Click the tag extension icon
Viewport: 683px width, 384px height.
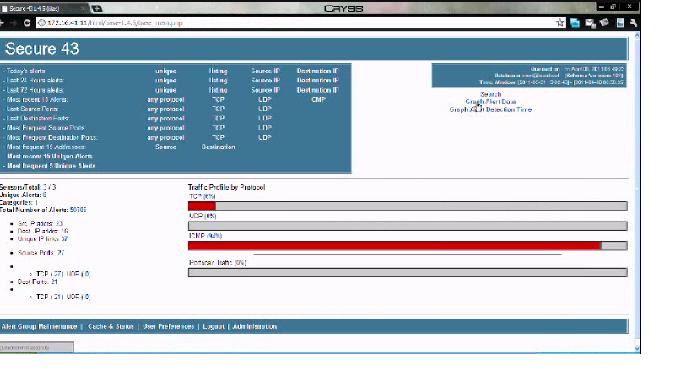click(x=605, y=23)
